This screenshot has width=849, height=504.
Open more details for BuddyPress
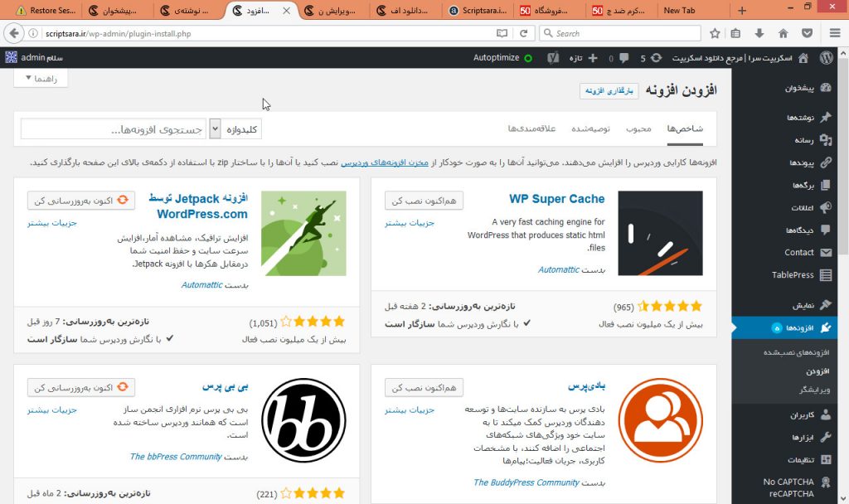[x=410, y=409]
